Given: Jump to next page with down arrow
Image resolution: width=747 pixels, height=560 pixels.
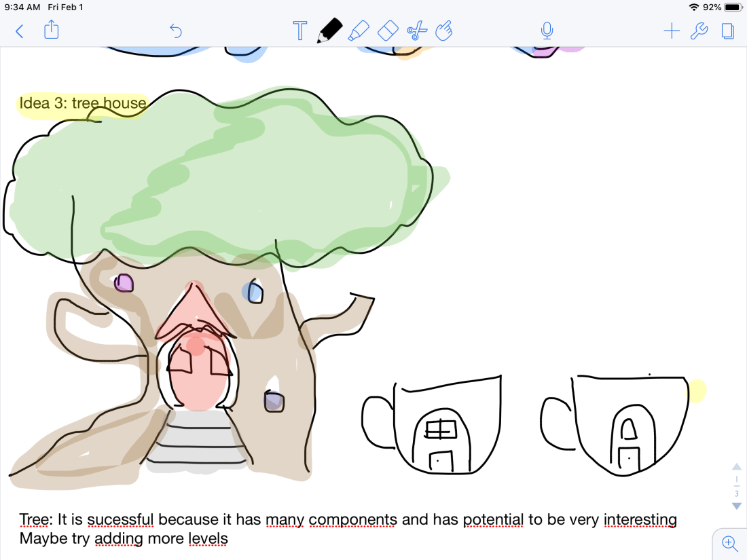Looking at the screenshot, I should pos(736,506).
